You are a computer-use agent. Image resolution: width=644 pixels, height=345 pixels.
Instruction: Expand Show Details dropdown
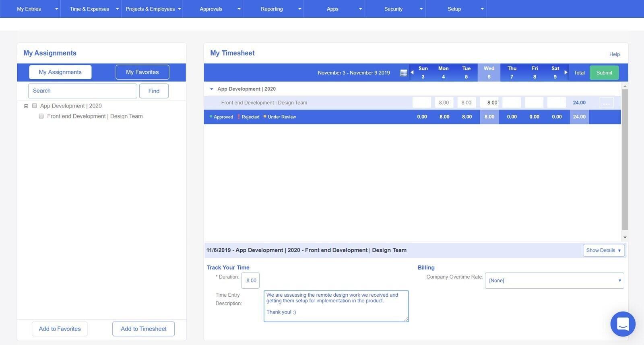(603, 250)
